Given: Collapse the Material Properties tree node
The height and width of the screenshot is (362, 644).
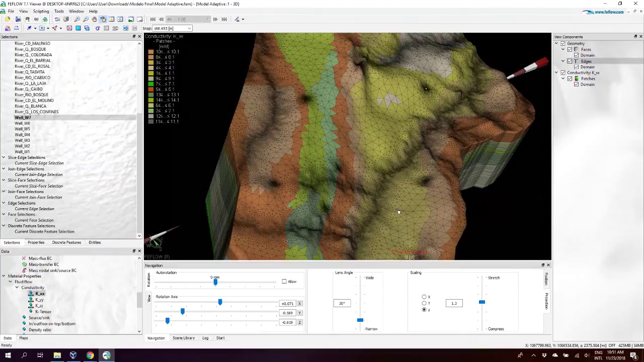Looking at the screenshot, I should point(4,276).
